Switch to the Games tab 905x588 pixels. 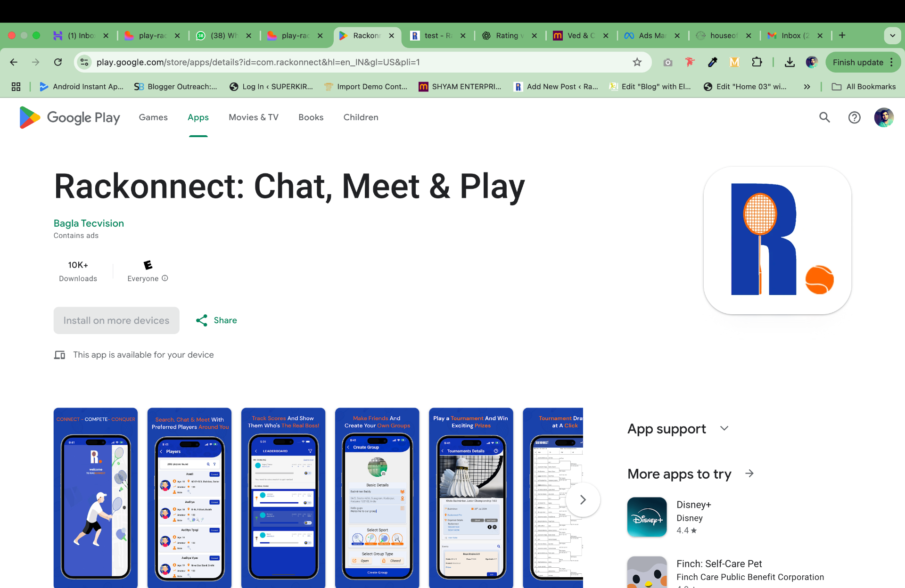153,117
